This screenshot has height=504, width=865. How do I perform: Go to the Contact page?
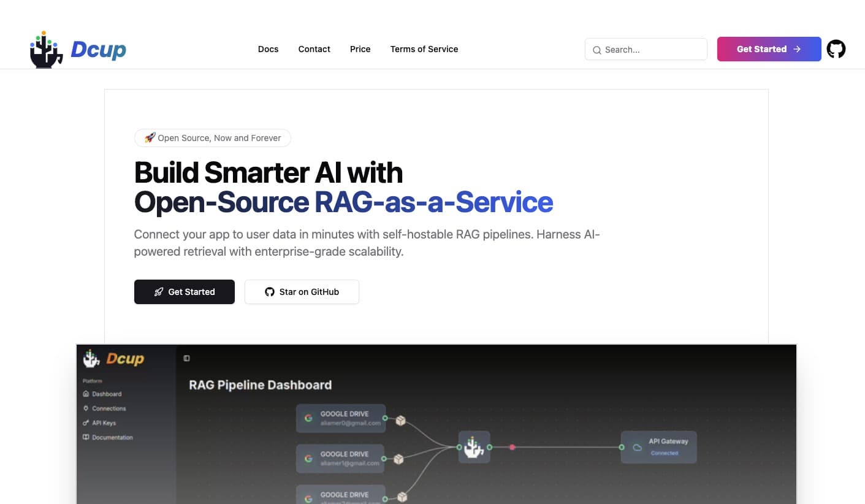[314, 49]
